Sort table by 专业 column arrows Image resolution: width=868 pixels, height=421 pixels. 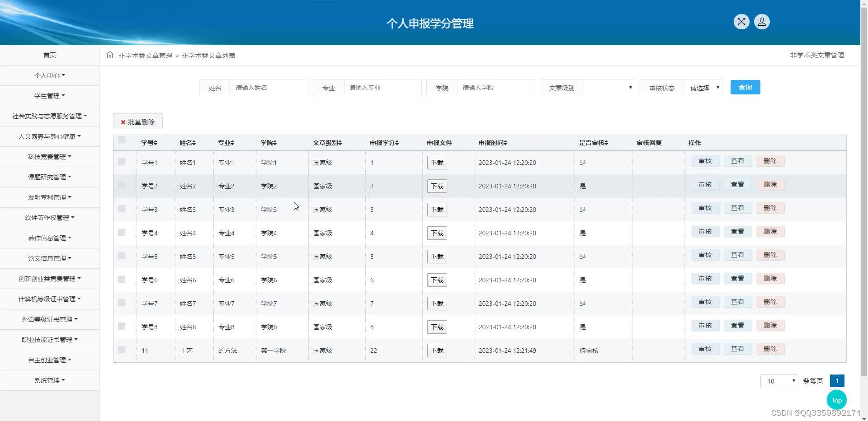point(232,143)
